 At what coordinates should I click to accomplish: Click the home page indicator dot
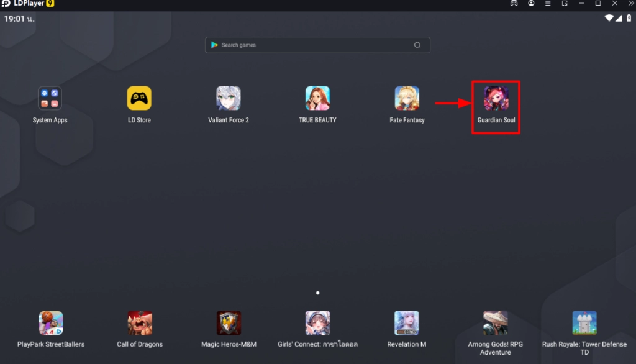(317, 293)
